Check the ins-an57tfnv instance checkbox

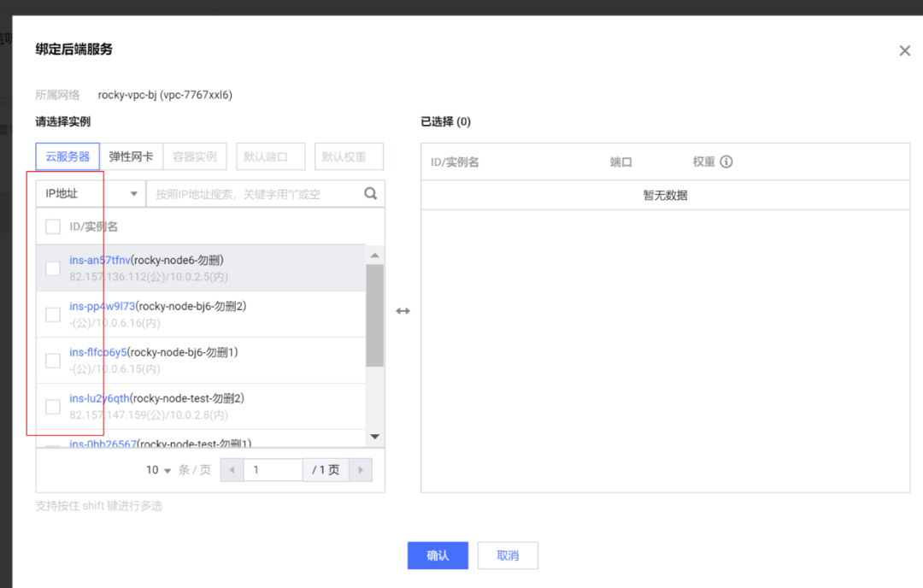pyautogui.click(x=53, y=268)
